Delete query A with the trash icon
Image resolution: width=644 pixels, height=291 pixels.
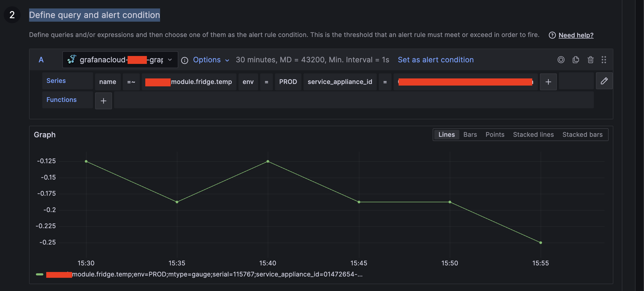point(590,60)
